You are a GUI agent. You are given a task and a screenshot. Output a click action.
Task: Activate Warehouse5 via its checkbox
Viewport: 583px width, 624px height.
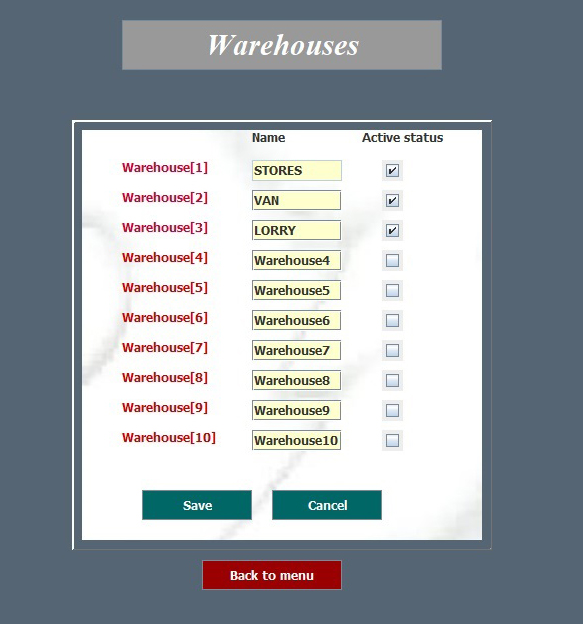pyautogui.click(x=392, y=291)
